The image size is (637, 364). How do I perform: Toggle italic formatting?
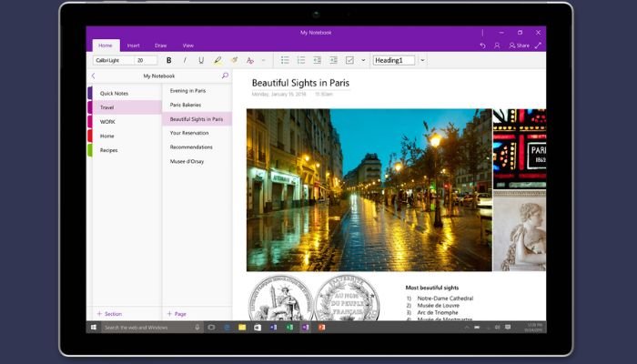tap(185, 61)
